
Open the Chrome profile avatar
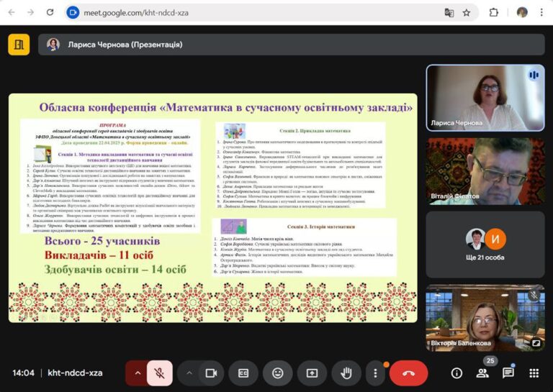point(522,12)
